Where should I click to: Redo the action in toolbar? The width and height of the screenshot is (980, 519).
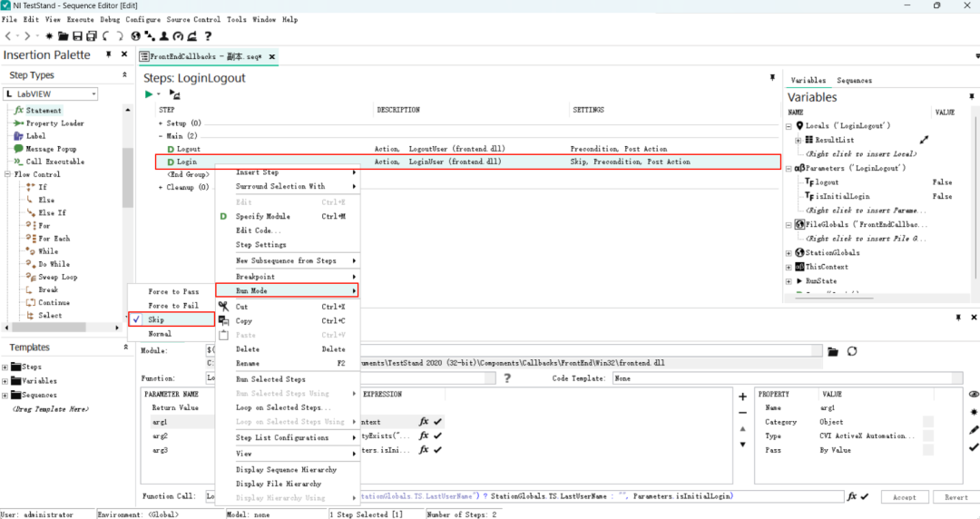tap(120, 36)
